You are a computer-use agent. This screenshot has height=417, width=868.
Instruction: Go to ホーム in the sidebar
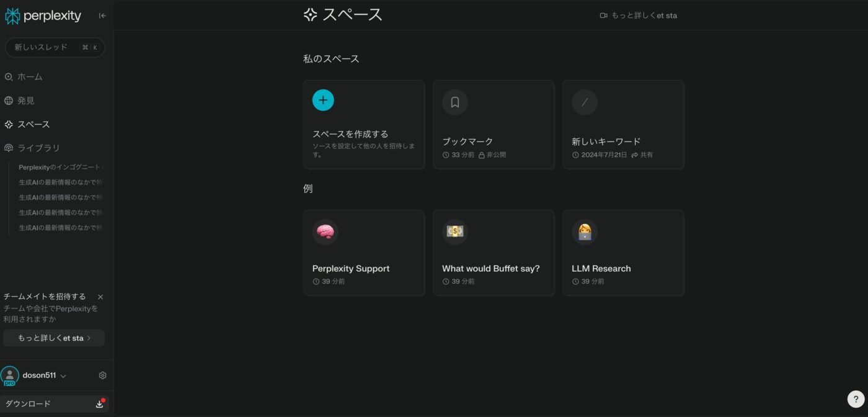click(x=30, y=77)
